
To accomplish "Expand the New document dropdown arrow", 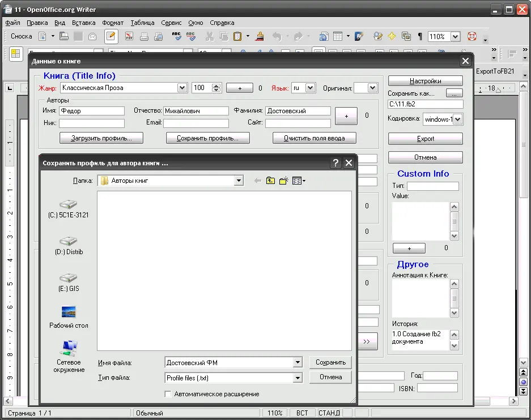I will (x=53, y=36).
